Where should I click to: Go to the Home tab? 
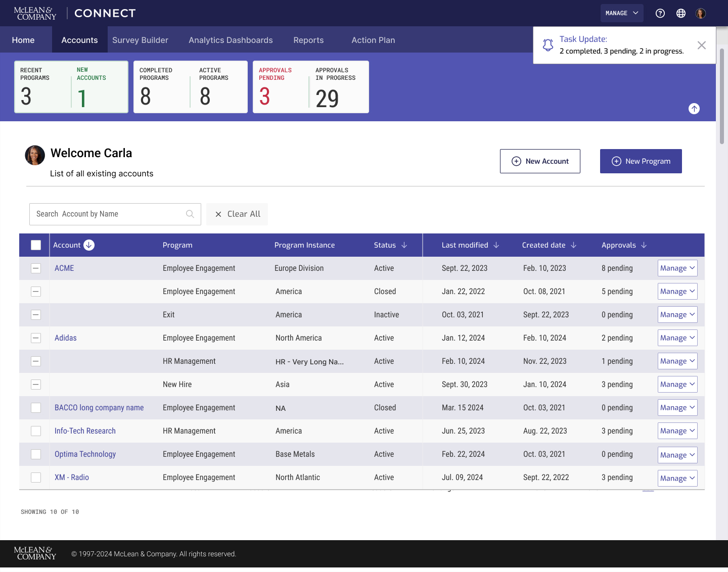(x=23, y=40)
